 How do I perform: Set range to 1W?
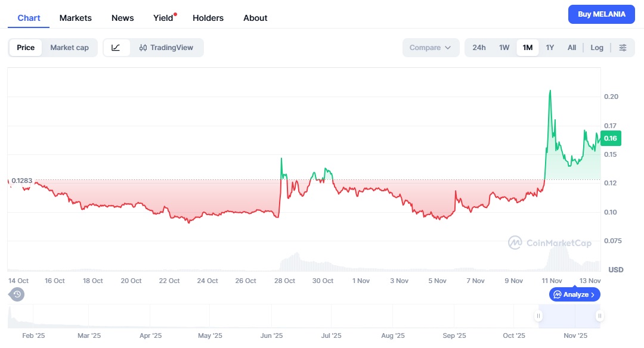[504, 48]
